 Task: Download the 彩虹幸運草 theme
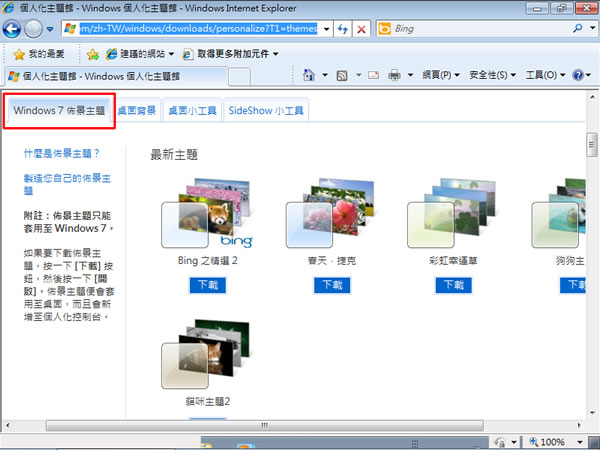pyautogui.click(x=453, y=285)
